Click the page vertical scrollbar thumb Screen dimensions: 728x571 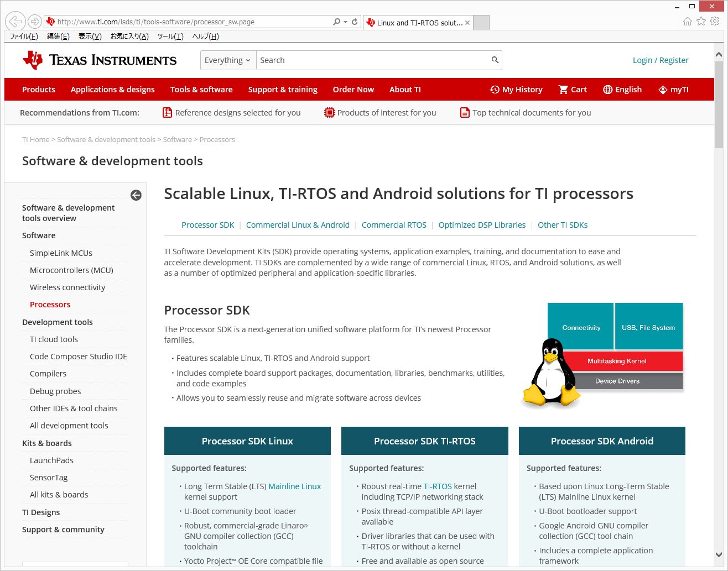pos(719,104)
